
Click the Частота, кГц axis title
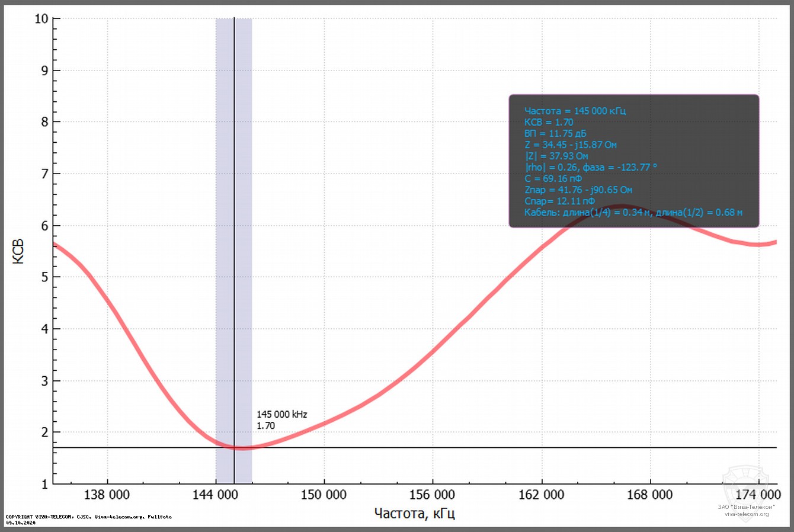pos(414,513)
